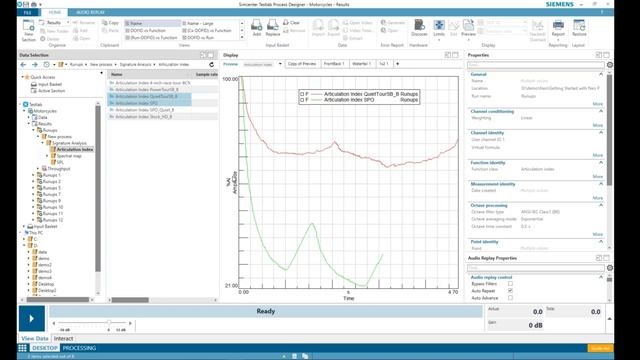This screenshot has height=360, width=640.
Task: Open the FILE tab
Action: coord(27,13)
